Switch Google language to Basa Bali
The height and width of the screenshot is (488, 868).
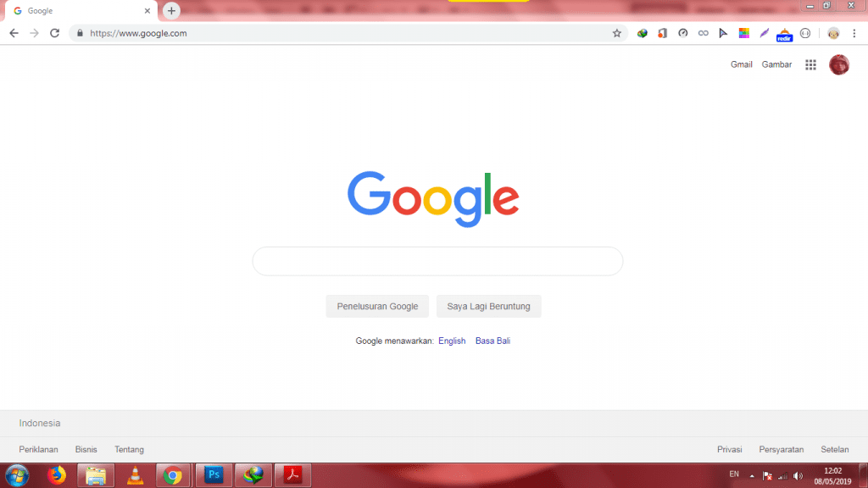[x=492, y=341]
